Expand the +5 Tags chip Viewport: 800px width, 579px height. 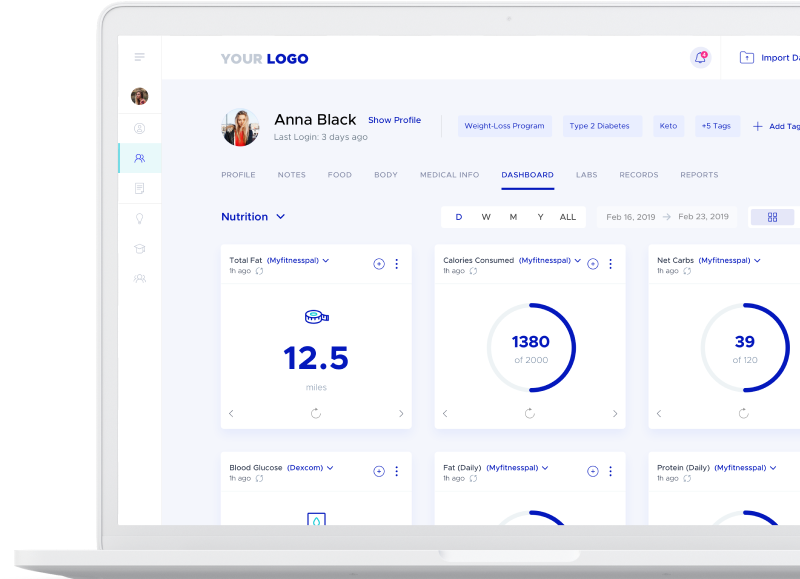pos(716,126)
